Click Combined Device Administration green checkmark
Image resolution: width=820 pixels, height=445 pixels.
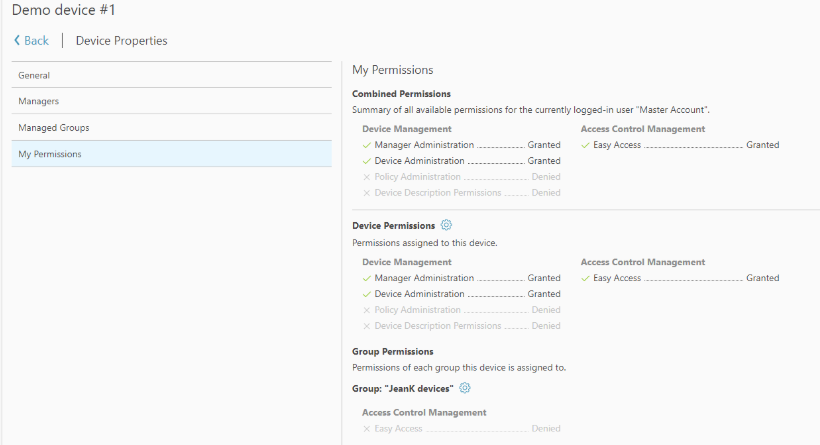(x=367, y=161)
